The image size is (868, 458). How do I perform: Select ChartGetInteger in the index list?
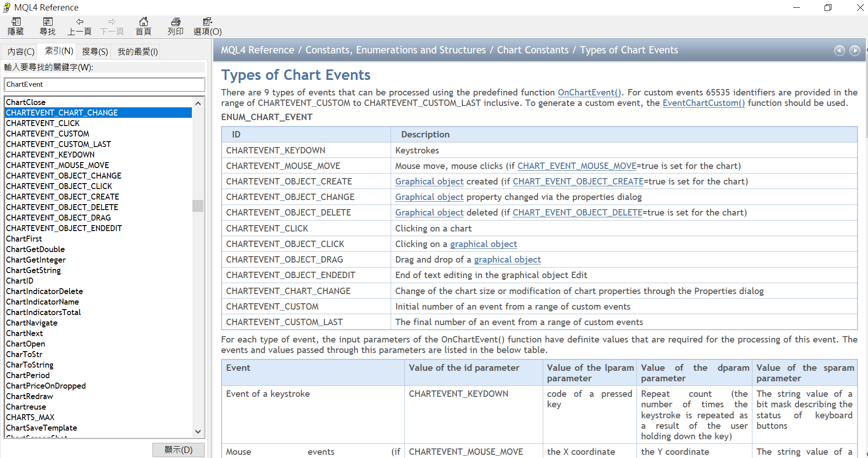pos(98,260)
